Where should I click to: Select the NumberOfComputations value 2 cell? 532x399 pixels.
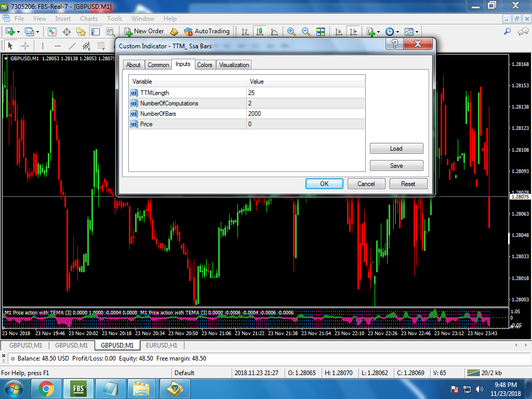[x=305, y=103]
